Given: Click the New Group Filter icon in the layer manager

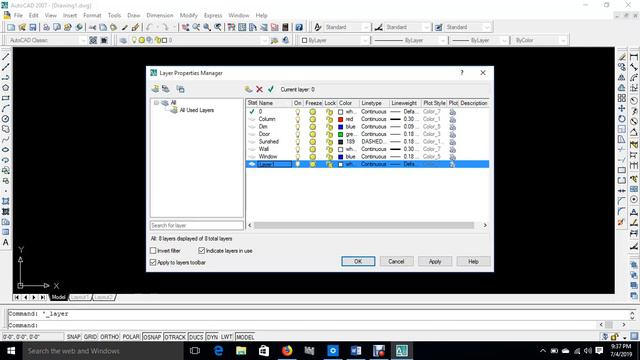Looking at the screenshot, I should tap(166, 89).
